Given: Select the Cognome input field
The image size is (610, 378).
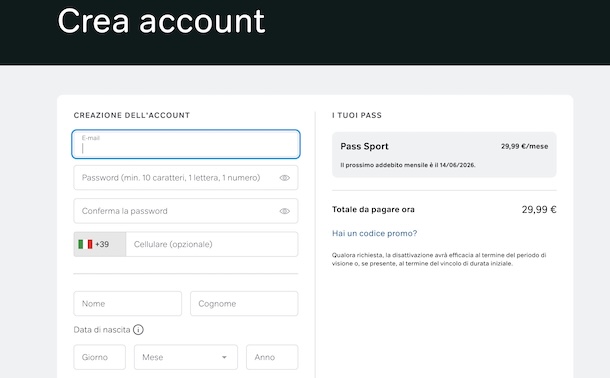Looking at the screenshot, I should tap(244, 303).
